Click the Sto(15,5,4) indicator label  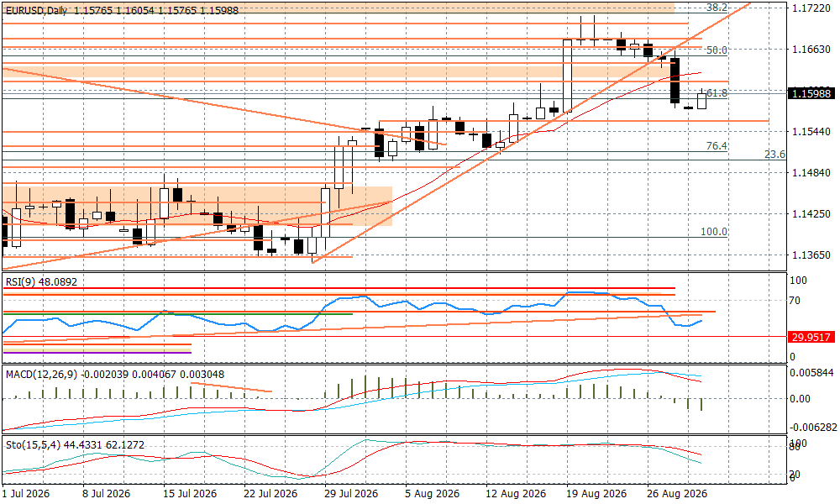pos(75,444)
